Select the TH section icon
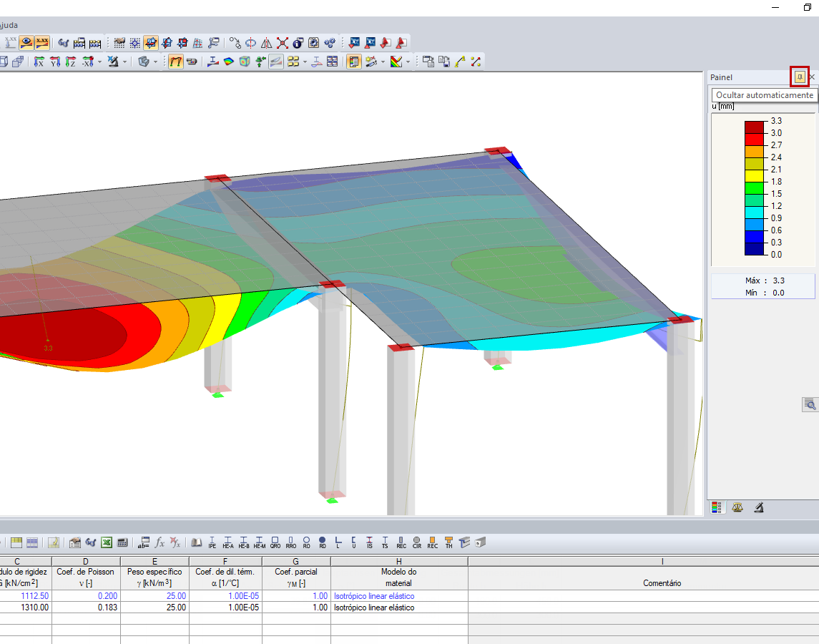819x644 pixels. [x=448, y=542]
